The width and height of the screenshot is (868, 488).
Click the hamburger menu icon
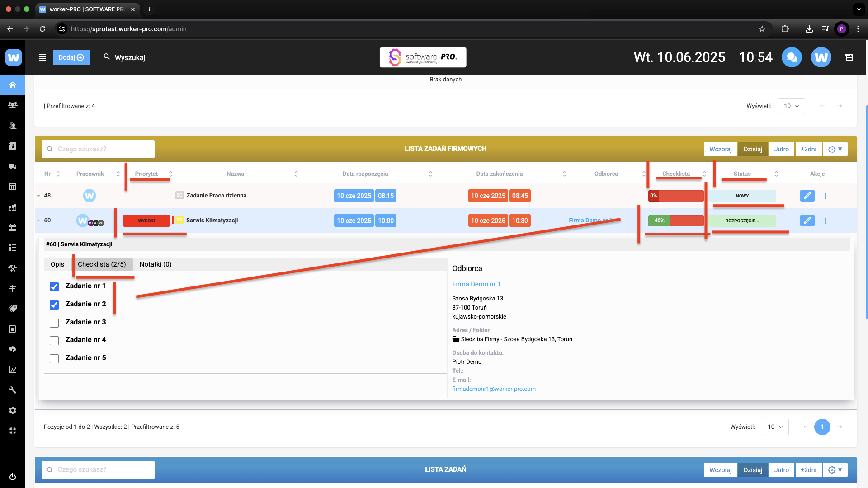[42, 57]
